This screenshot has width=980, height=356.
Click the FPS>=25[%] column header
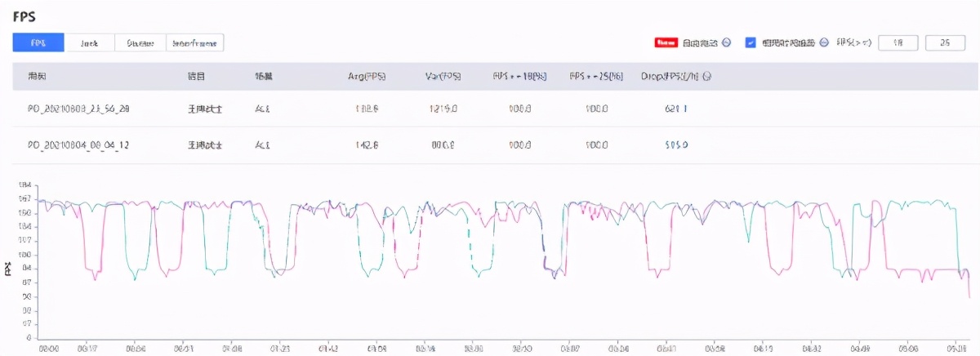pyautogui.click(x=596, y=76)
